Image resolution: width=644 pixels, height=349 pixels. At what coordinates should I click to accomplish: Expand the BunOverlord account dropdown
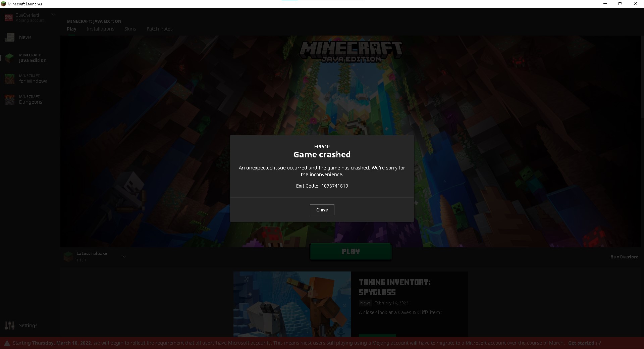click(53, 15)
